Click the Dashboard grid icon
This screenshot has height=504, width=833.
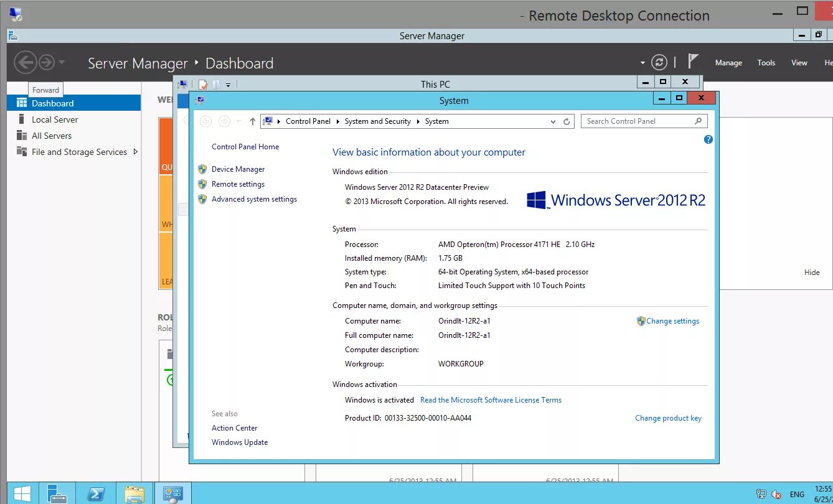[22, 103]
